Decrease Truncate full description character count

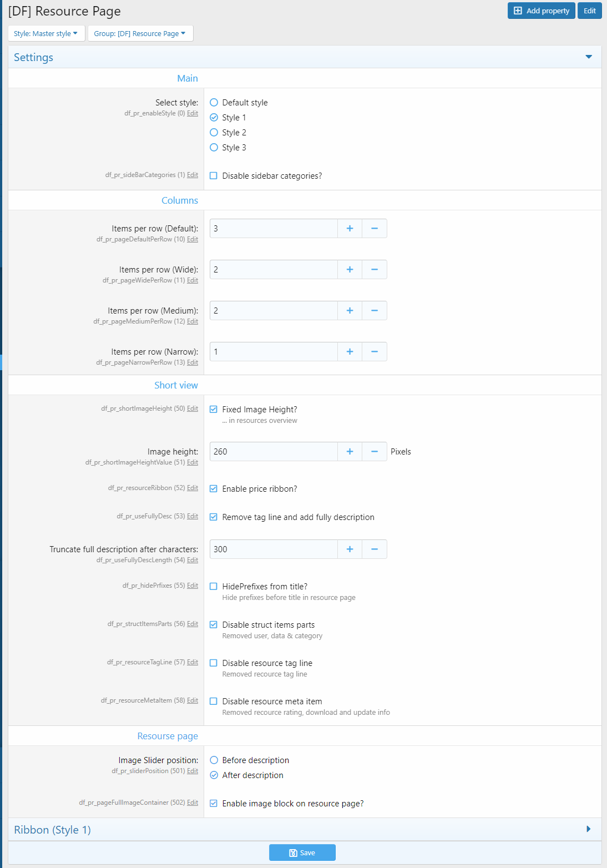click(375, 549)
